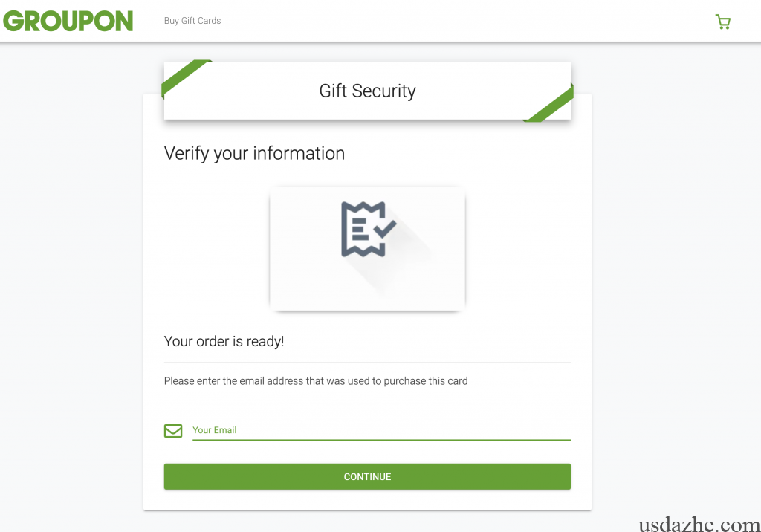The width and height of the screenshot is (761, 532).
Task: Focus the Your Email input field
Action: pos(380,430)
